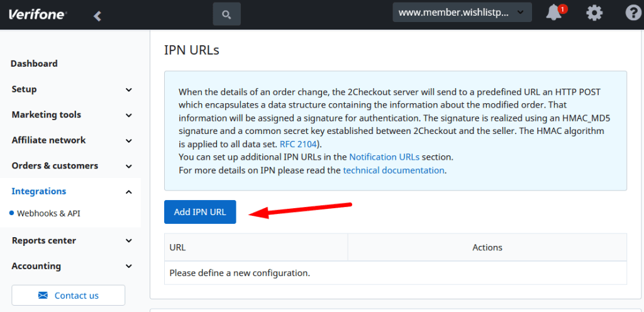
Task: Expand the Reports center chevron
Action: pyautogui.click(x=129, y=241)
